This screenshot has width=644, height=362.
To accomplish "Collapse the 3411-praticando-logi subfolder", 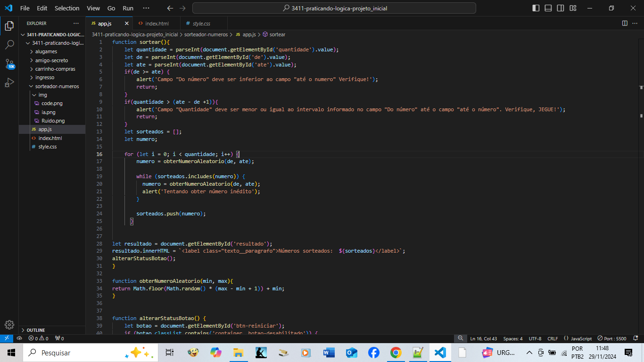I will pyautogui.click(x=52, y=43).
